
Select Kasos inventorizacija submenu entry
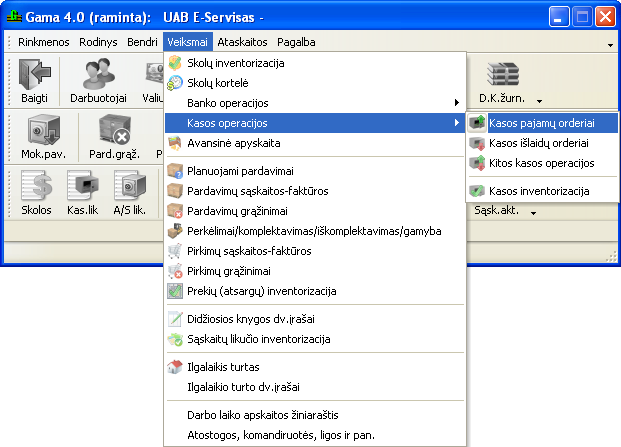pyautogui.click(x=542, y=191)
